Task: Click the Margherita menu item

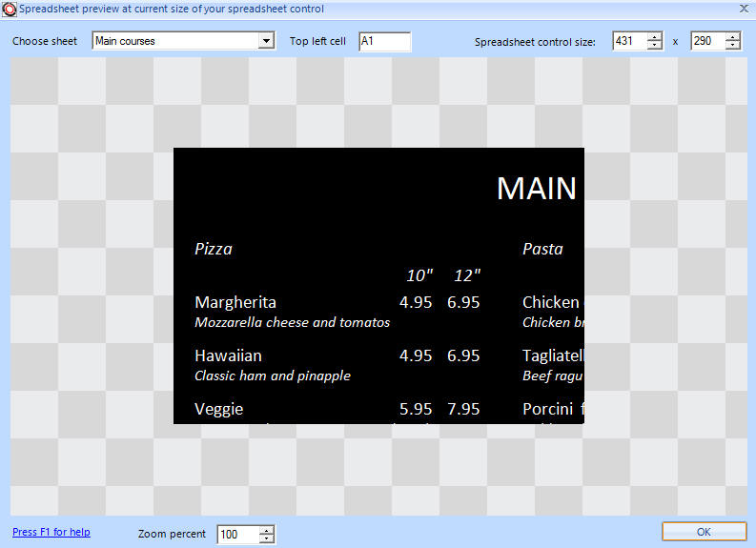Action: point(235,302)
